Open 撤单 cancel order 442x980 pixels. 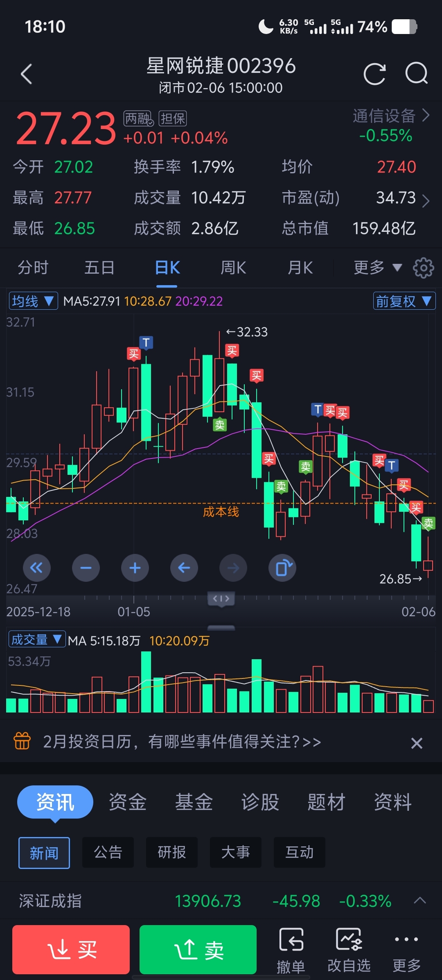coord(291,951)
